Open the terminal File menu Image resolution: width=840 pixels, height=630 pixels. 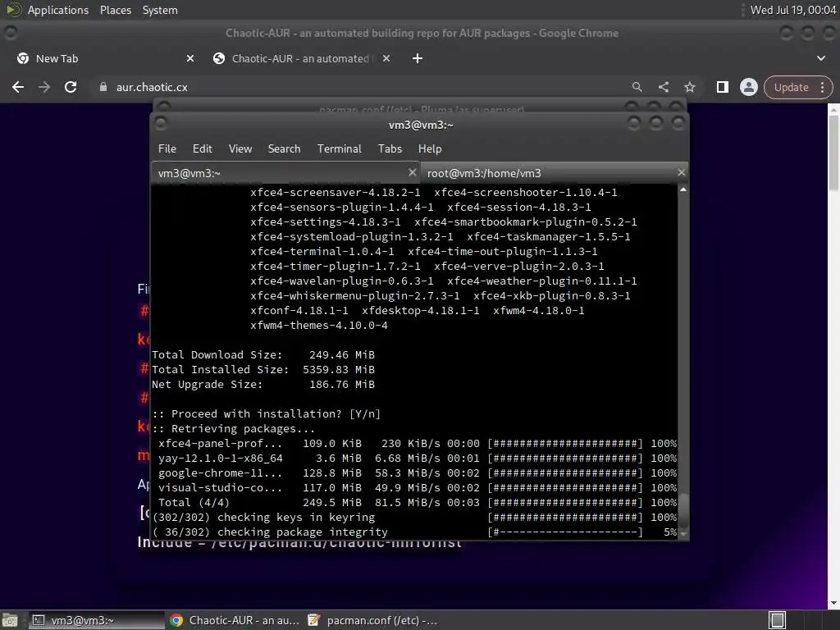point(167,149)
